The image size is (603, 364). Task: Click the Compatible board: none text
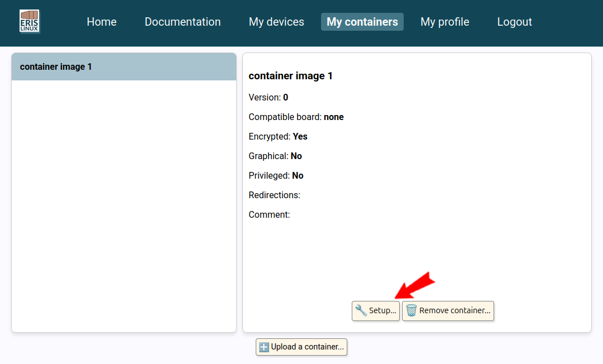(296, 117)
